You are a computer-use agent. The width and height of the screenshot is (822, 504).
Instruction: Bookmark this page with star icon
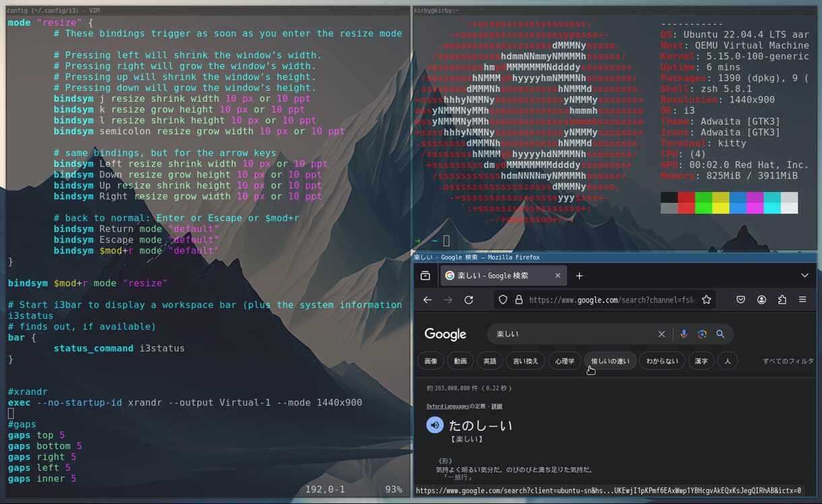click(x=706, y=300)
